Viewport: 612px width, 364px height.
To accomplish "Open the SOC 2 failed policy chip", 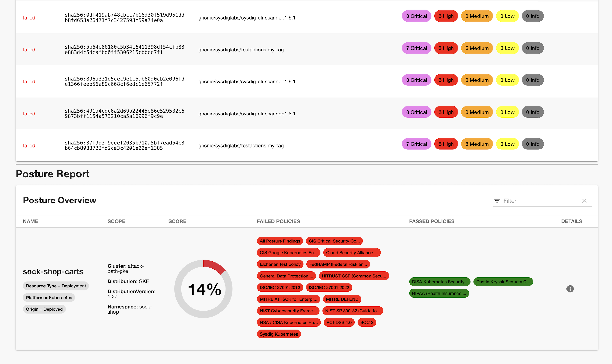I will (x=366, y=322).
